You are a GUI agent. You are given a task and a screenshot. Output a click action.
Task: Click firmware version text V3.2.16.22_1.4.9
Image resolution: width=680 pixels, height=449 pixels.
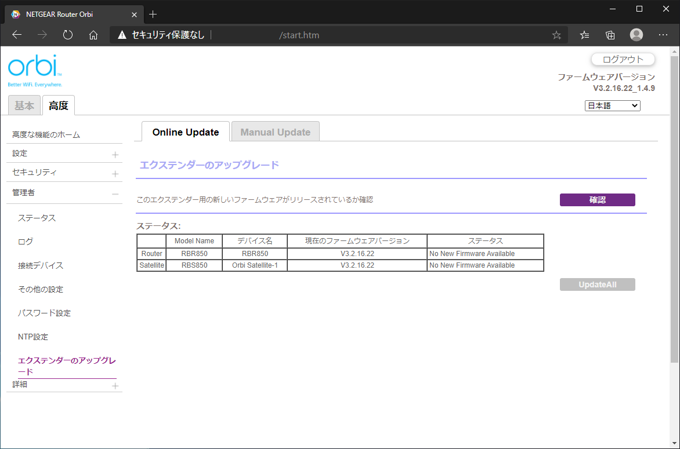pos(624,88)
